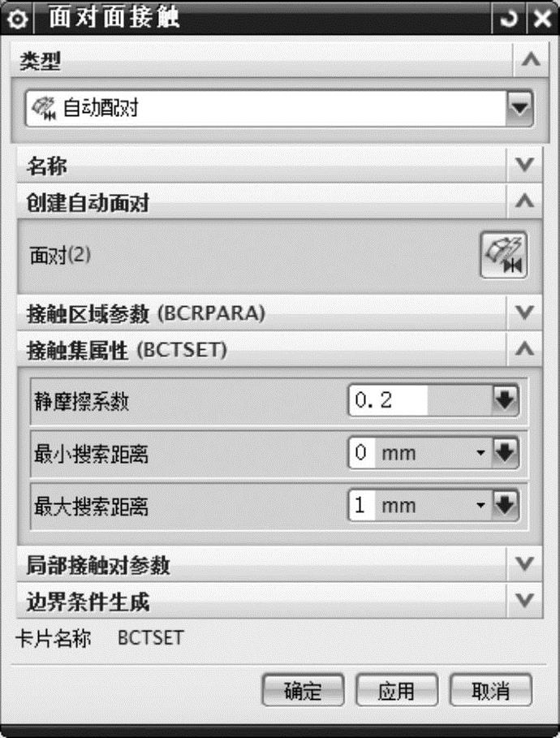The width and height of the screenshot is (560, 738).
Task: Expand the 名称 section
Action: pyautogui.click(x=526, y=166)
